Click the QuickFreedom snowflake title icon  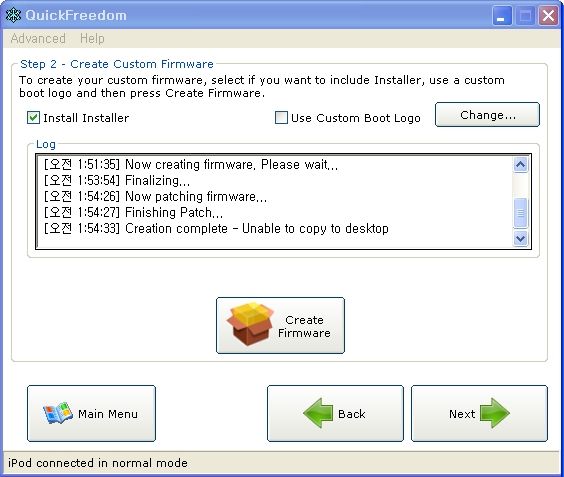click(13, 15)
